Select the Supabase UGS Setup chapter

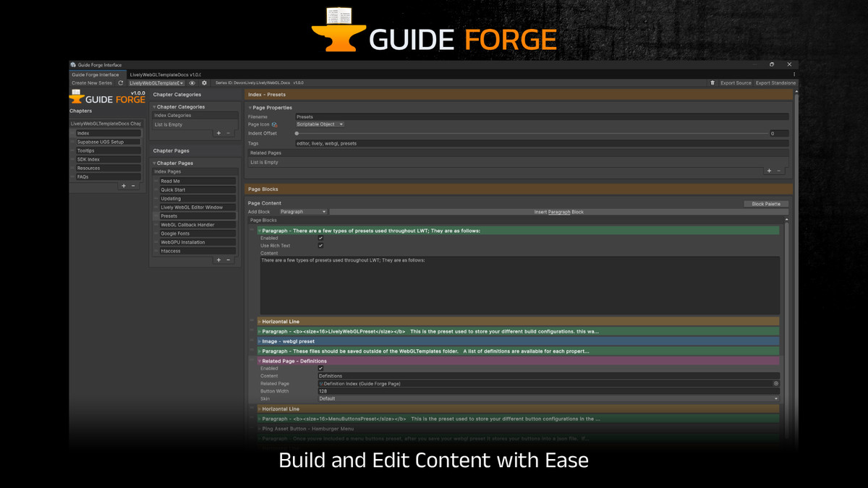point(109,142)
